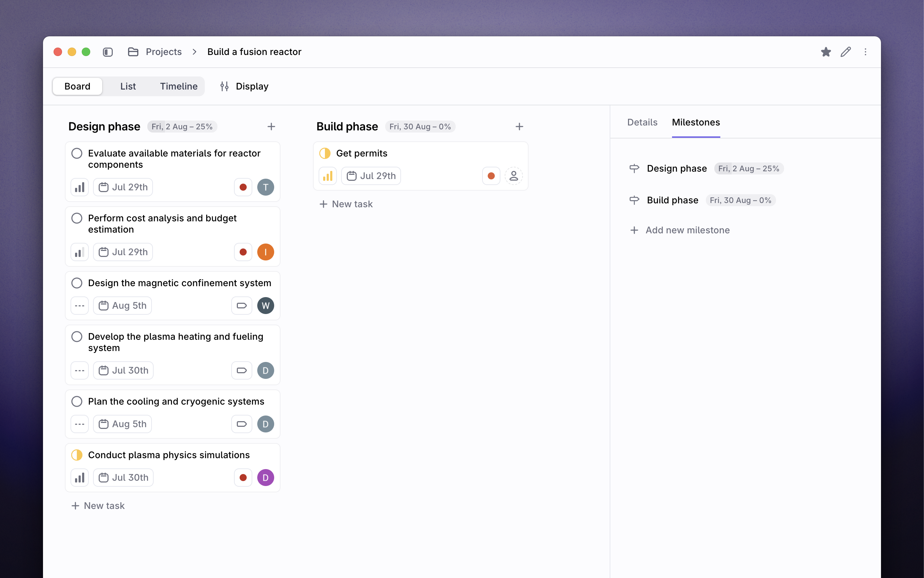Open Design phase milestone in Milestones panel
924x578 pixels.
[677, 168]
